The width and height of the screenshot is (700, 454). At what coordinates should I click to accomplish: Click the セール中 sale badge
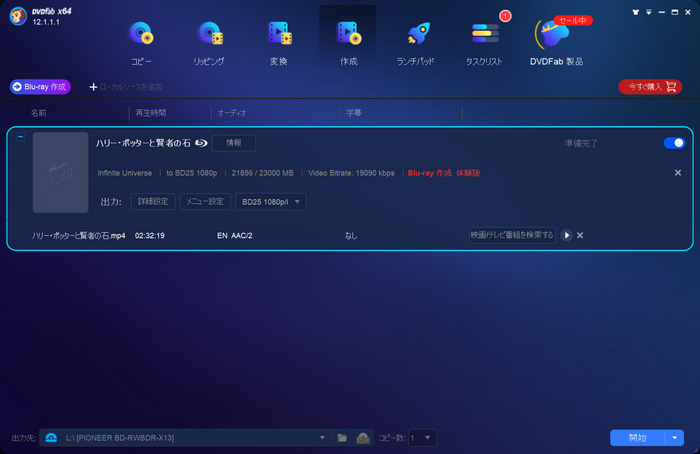tap(573, 21)
